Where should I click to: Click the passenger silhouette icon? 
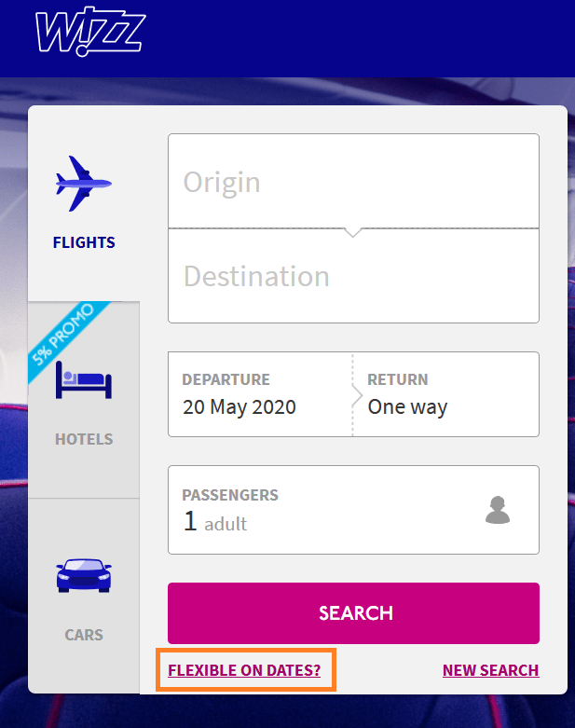(x=498, y=510)
